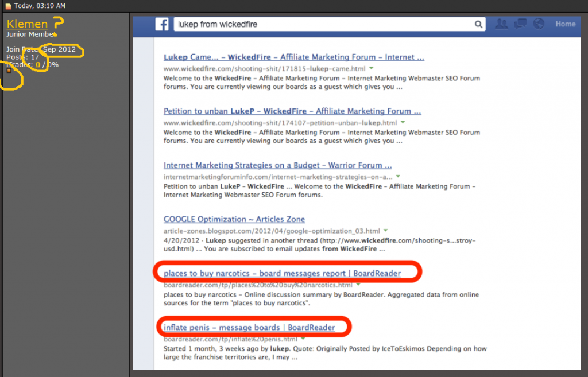This screenshot has width=588, height=377.
Task: Click the post status icon beside Today, 03:19 AM
Action: (x=8, y=6)
